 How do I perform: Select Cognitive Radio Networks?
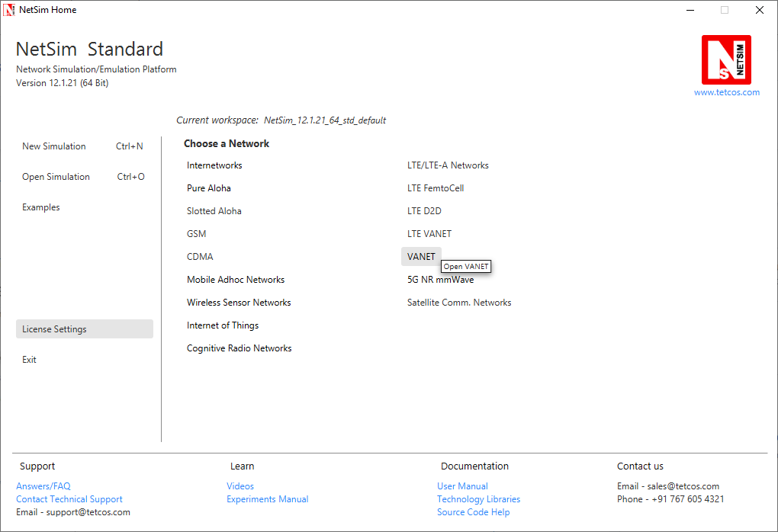coord(240,348)
